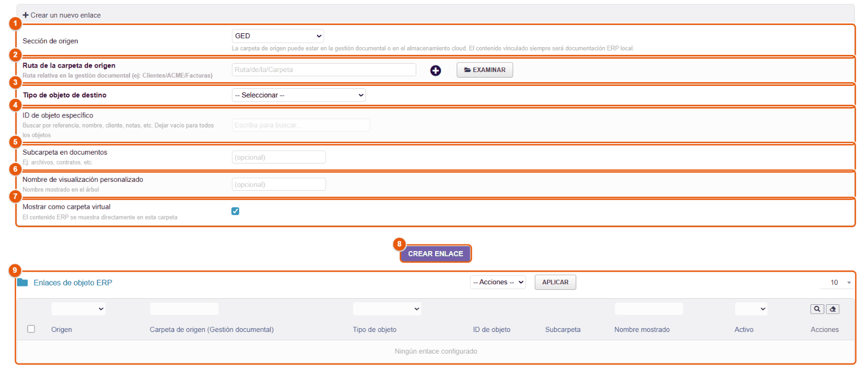Open the Sección de origen dropdown showing GED

click(x=278, y=36)
